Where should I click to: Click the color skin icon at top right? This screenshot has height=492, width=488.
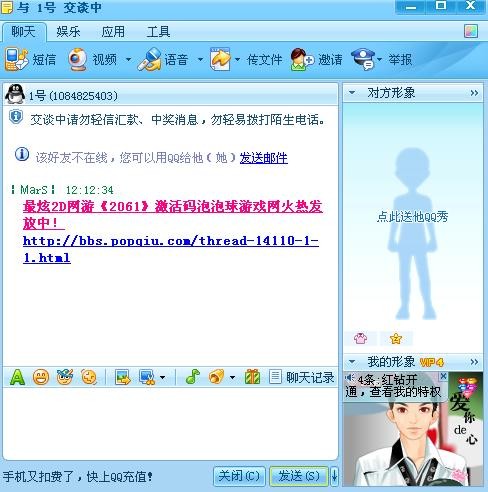coord(471,31)
